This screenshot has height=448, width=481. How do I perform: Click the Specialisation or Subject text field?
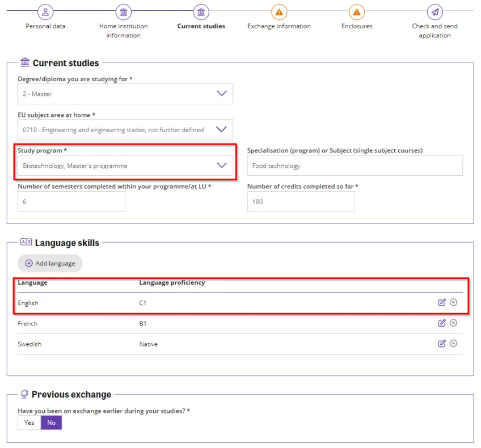tap(355, 166)
